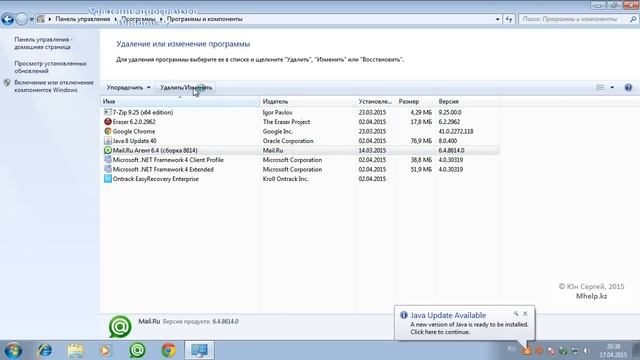640x360 pixels.
Task: Click the Forward navigation arrow
Action: [x=21, y=19]
